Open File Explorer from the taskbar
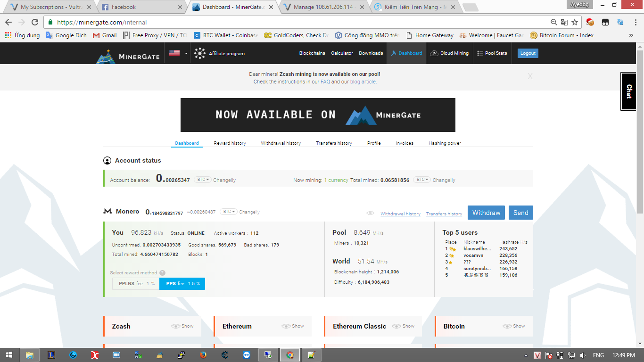Screen dimensions: 644x362 pos(30,355)
